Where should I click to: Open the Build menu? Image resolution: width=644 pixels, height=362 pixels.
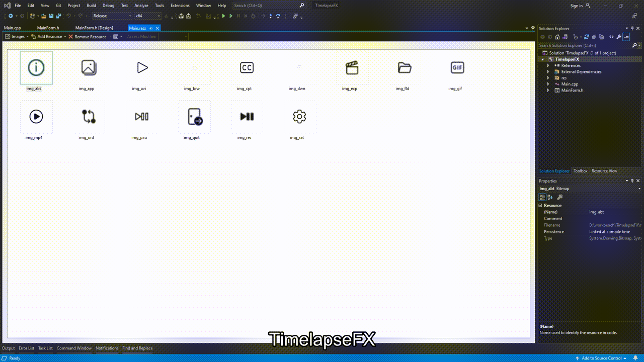pos(91,6)
